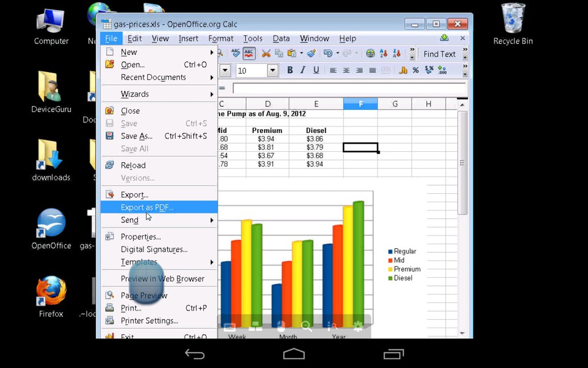Image resolution: width=588 pixels, height=368 pixels.
Task: Click the Find Text field
Action: 439,53
